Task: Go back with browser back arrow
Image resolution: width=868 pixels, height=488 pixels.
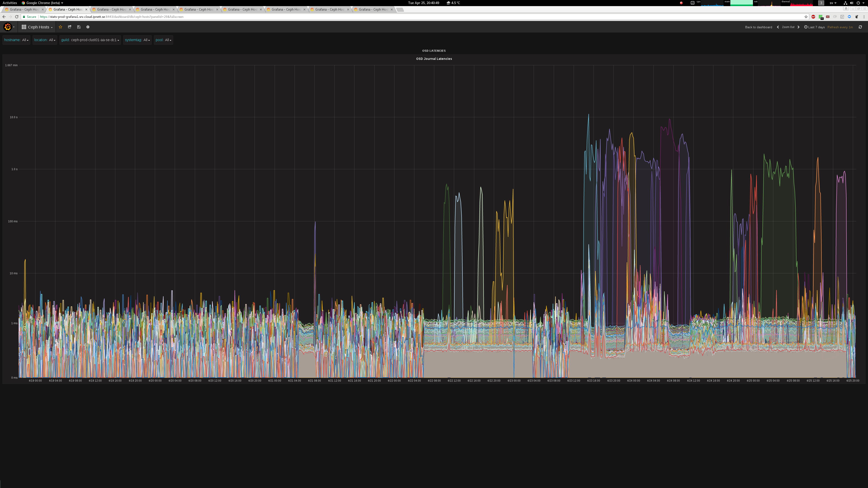Action: click(4, 16)
